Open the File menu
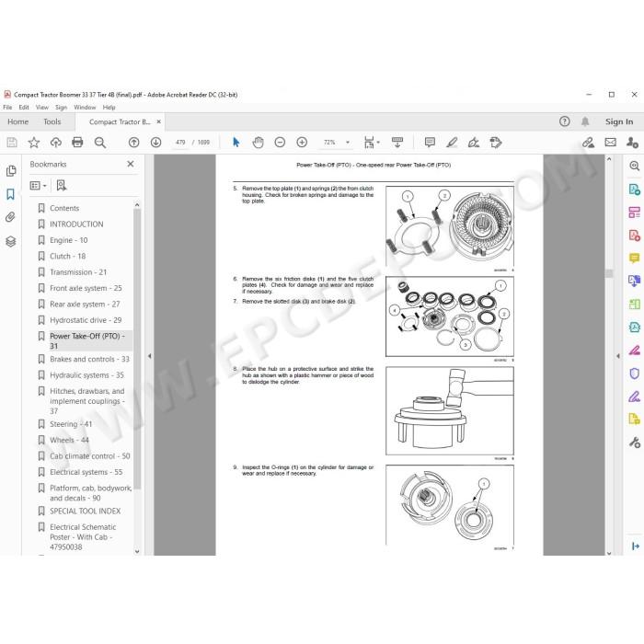The image size is (644, 644). [x=7, y=108]
